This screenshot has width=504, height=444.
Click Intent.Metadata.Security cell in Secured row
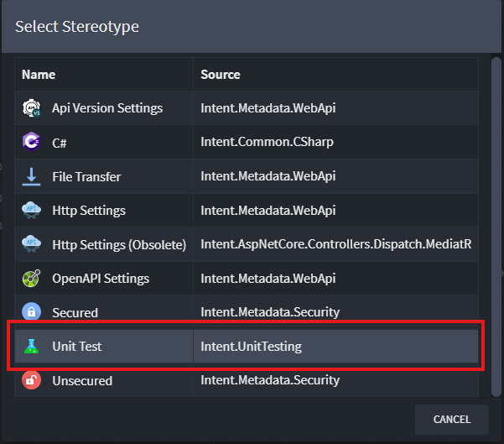336,312
